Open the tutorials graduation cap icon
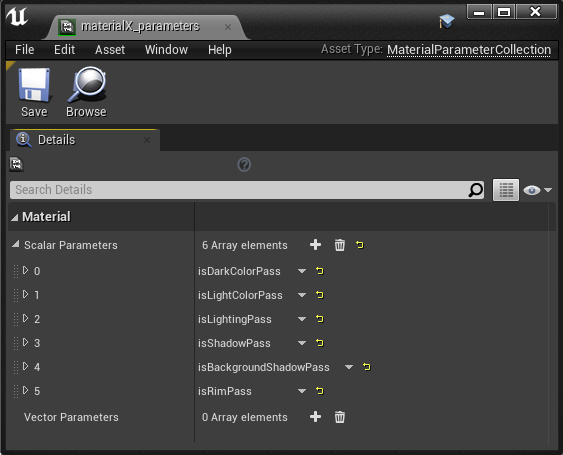The height and width of the screenshot is (455, 563). [x=446, y=21]
